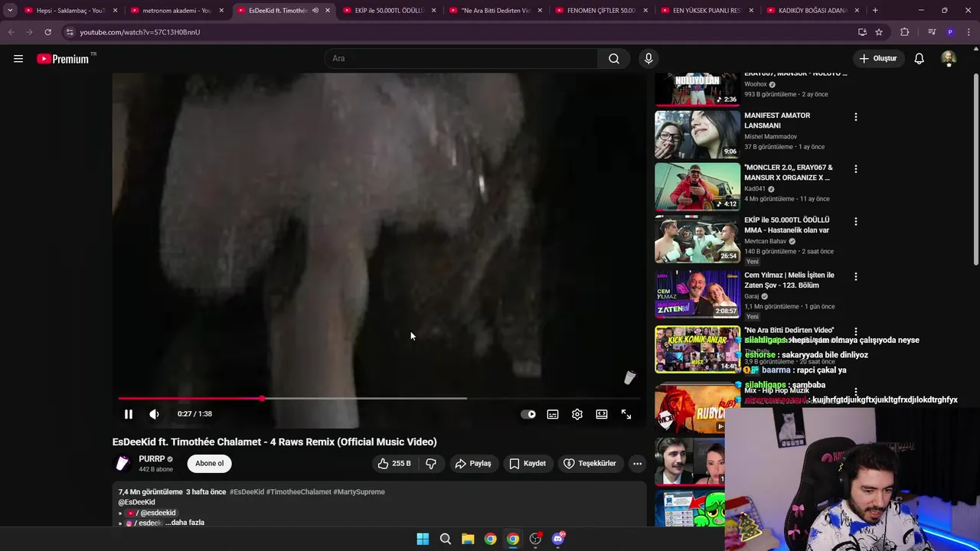Open File Explorer from taskbar

click(468, 539)
